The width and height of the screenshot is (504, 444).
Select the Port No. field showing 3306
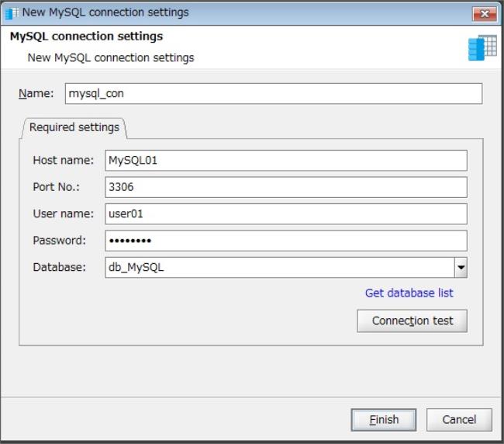286,187
